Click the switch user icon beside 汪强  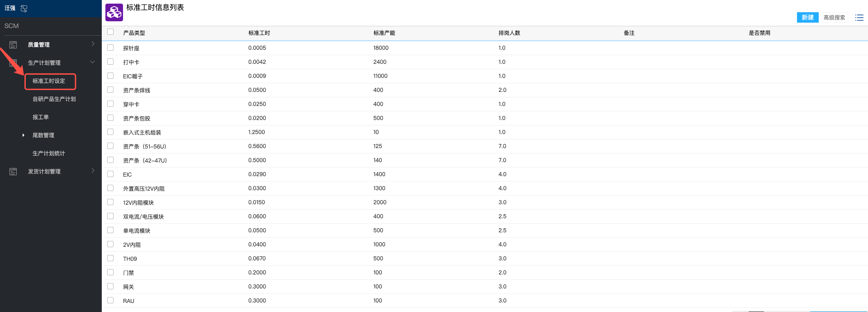click(x=24, y=8)
